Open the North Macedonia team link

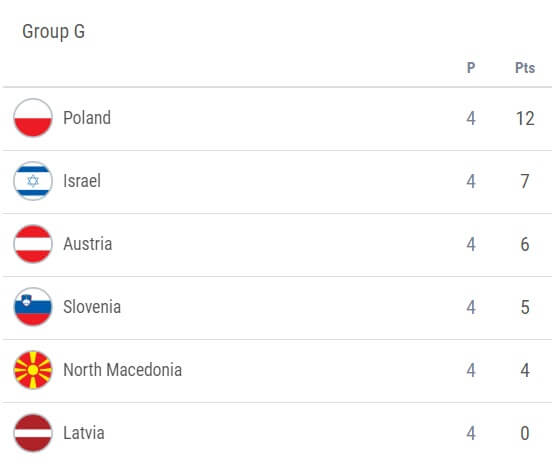[122, 370]
